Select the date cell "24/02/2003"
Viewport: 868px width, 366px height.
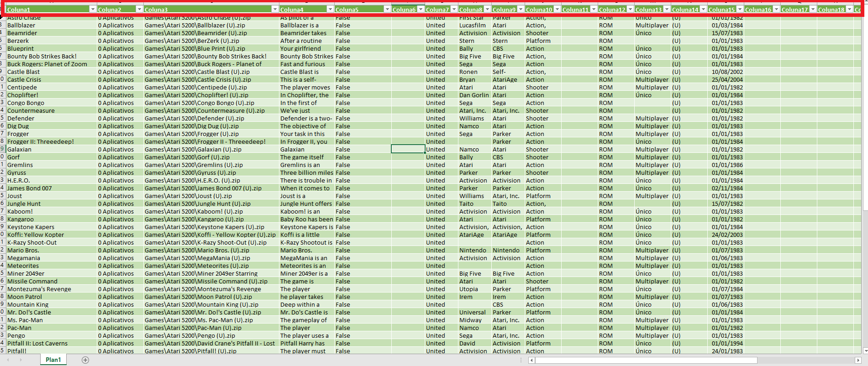click(x=726, y=235)
